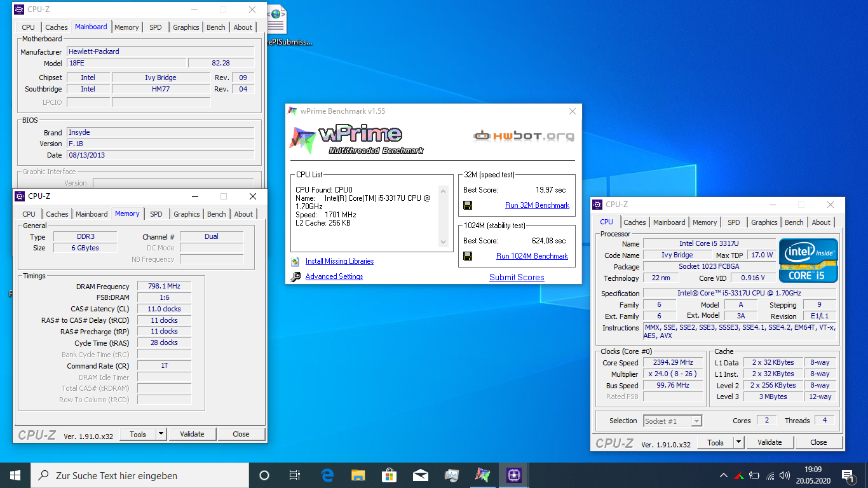Click the Windows taskbar search box
This screenshot has height=488, width=868.
point(140,475)
